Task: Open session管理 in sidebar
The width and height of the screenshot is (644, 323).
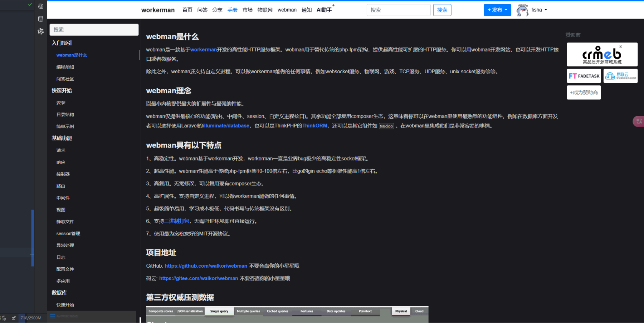Action: click(68, 233)
